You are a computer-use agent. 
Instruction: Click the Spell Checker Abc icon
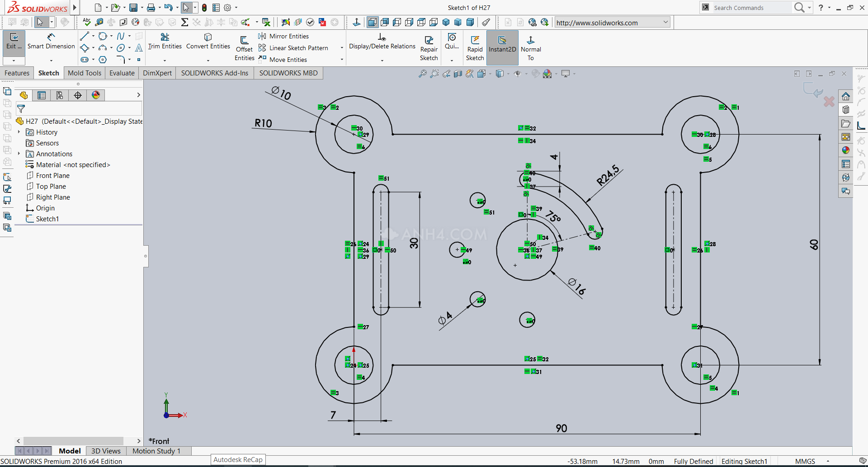[x=87, y=22]
